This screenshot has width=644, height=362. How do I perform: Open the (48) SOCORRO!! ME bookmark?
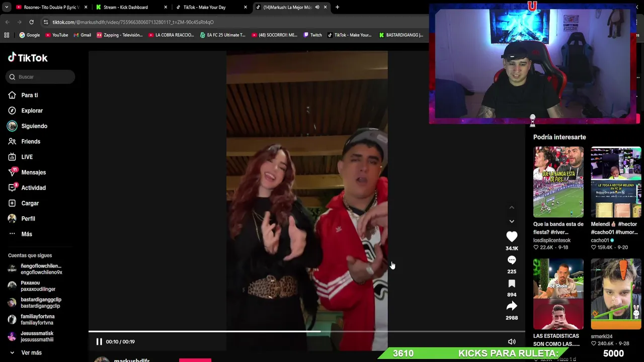[x=274, y=35]
